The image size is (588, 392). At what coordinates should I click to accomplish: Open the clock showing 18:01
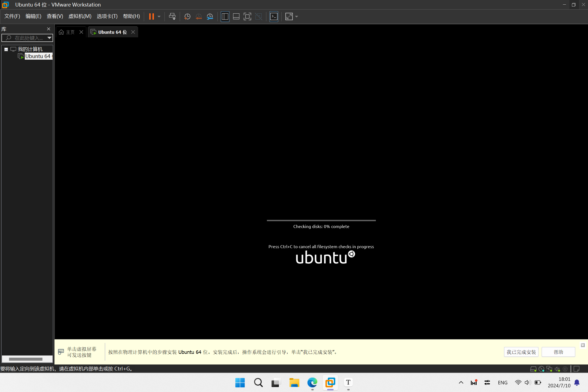tap(559, 382)
